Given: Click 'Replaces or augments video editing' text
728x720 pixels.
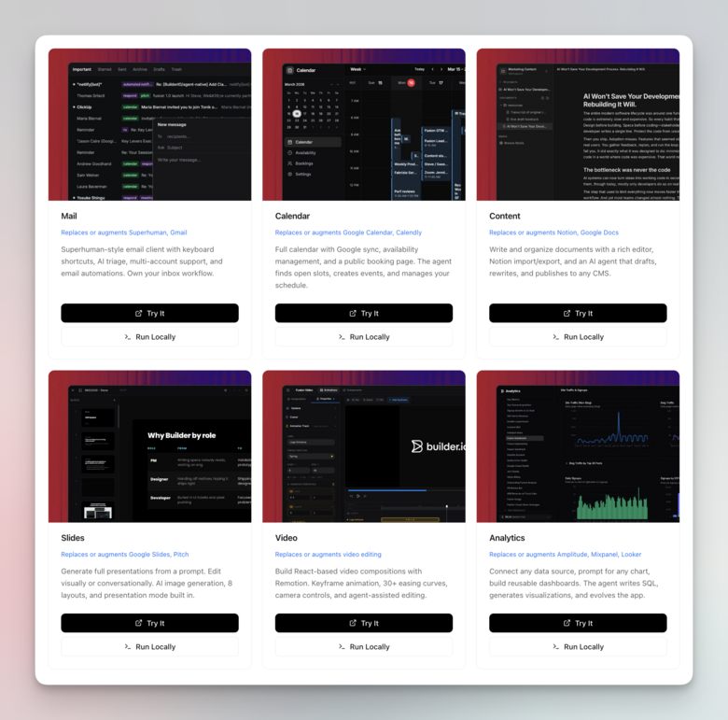Looking at the screenshot, I should click(328, 554).
